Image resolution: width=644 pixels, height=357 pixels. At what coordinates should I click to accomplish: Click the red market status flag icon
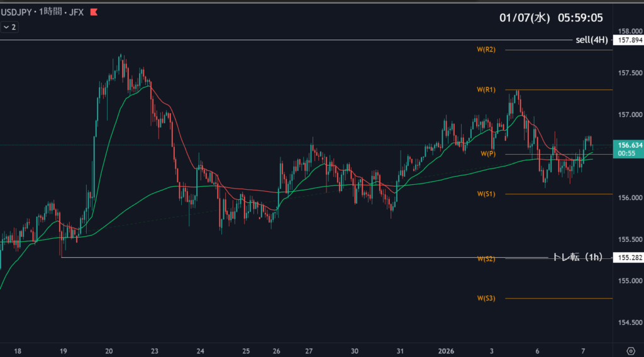click(94, 11)
